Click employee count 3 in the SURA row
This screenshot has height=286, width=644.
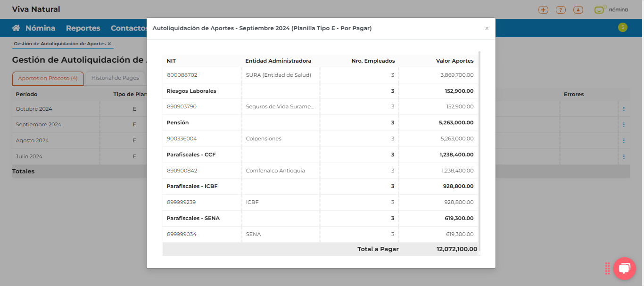click(x=392, y=75)
